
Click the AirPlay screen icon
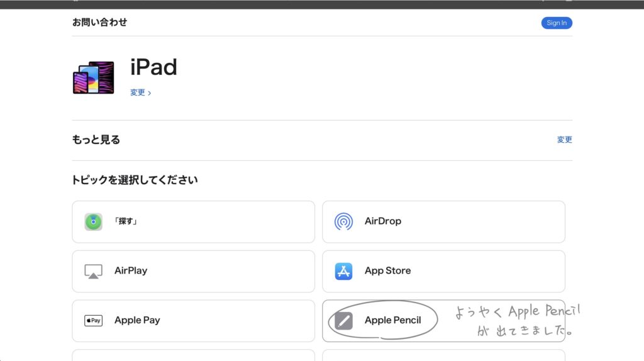click(x=94, y=272)
